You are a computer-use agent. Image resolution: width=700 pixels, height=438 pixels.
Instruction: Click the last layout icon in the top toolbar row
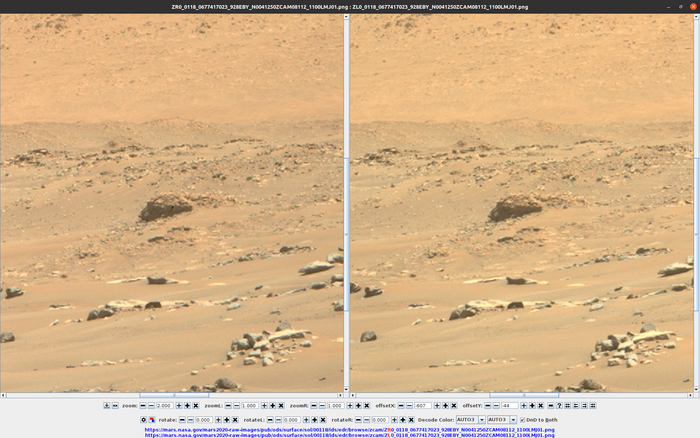(x=593, y=405)
